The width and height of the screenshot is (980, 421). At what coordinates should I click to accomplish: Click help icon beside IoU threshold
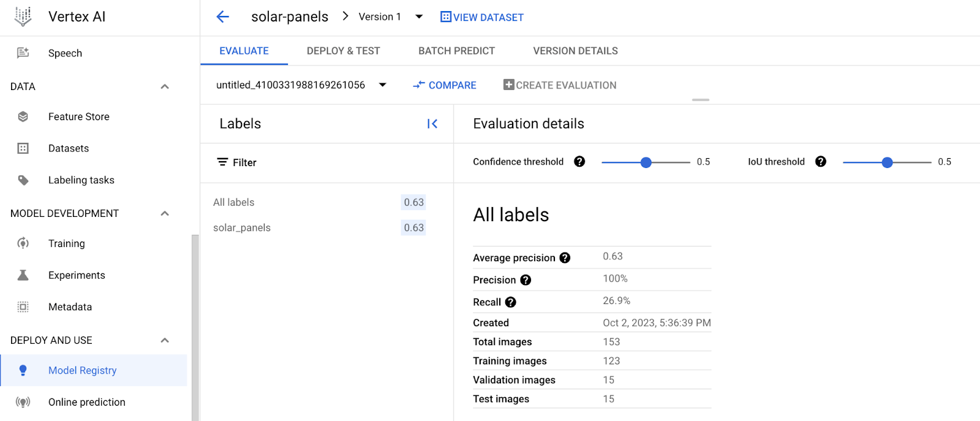tap(821, 162)
